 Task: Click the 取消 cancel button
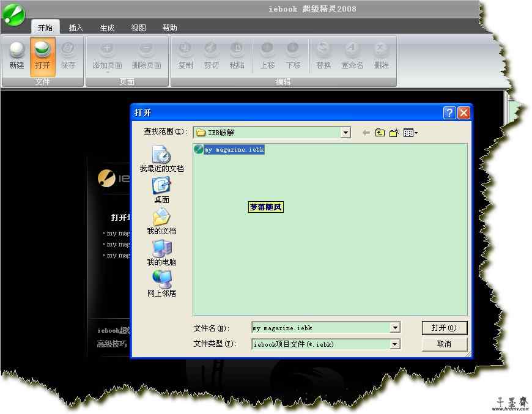[x=445, y=344]
